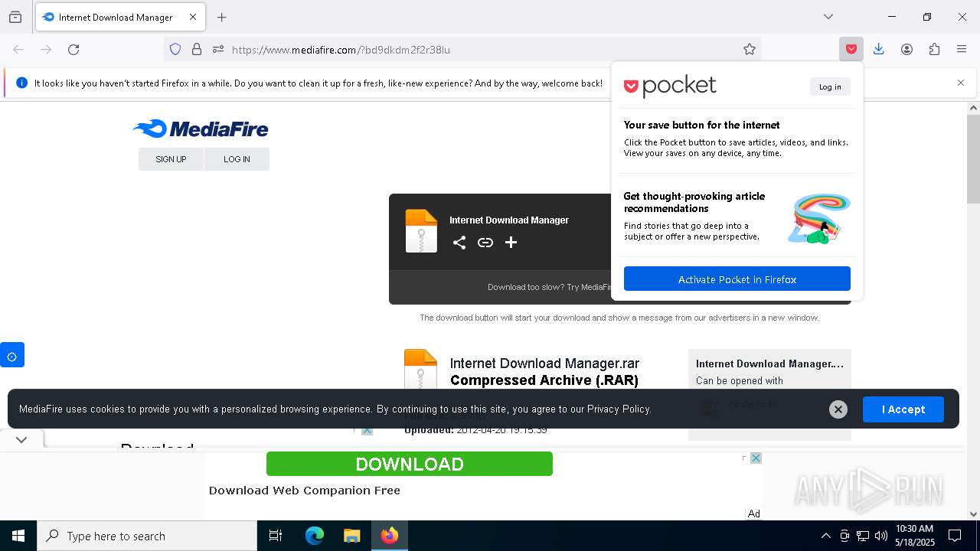Click the MediaFire LOG IN button
Viewport: 980px width, 551px height.
click(x=237, y=159)
